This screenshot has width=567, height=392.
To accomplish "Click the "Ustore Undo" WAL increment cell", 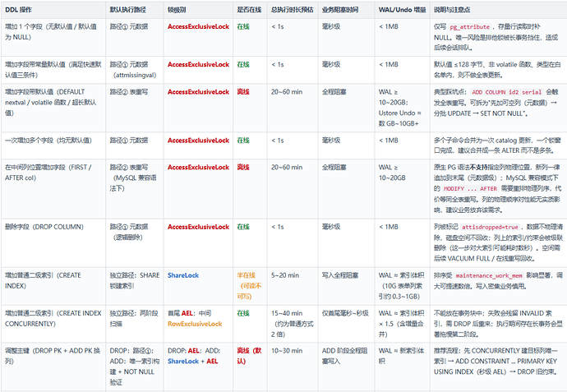I will click(x=402, y=108).
